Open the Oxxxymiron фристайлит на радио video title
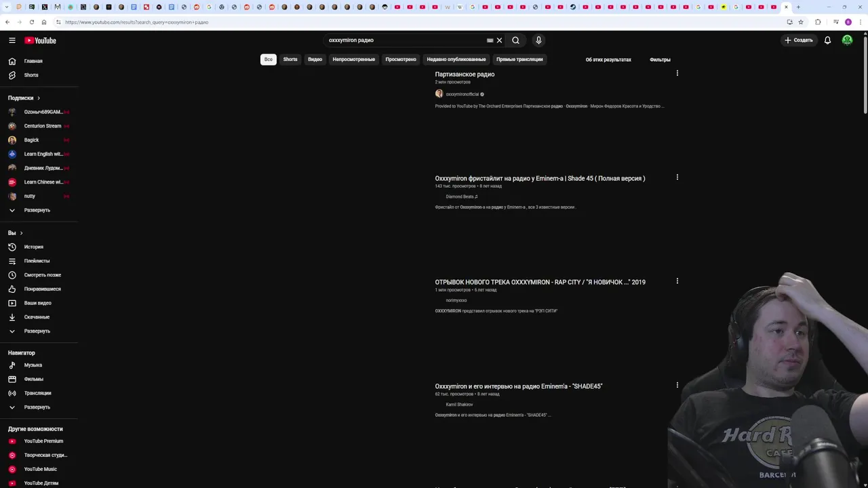 click(x=540, y=178)
